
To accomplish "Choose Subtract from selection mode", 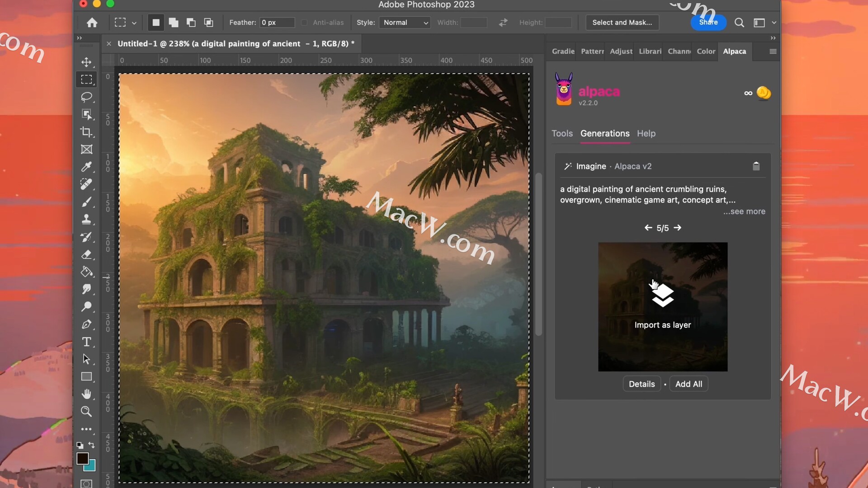I will (x=191, y=23).
